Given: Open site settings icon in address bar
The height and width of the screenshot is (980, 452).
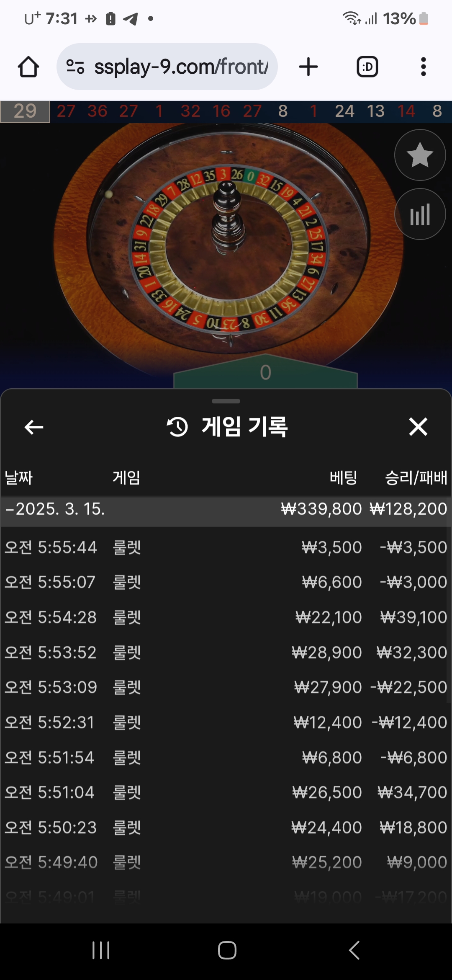Looking at the screenshot, I should (x=75, y=67).
